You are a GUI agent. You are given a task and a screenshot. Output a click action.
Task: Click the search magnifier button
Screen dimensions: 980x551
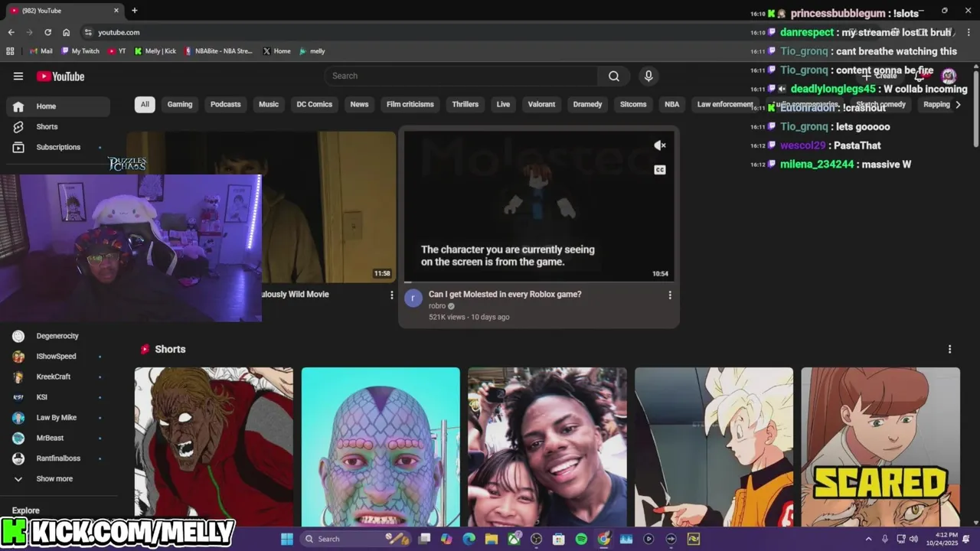[x=614, y=76]
